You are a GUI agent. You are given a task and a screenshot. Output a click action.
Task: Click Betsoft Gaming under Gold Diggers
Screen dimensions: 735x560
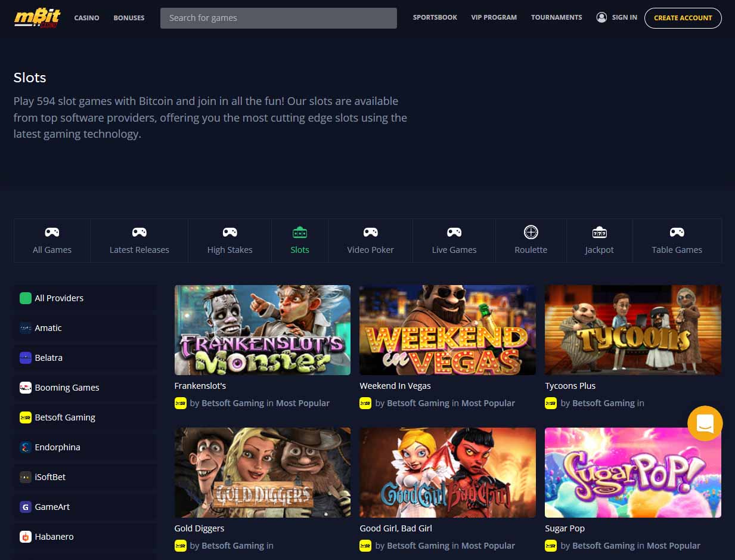[233, 546]
